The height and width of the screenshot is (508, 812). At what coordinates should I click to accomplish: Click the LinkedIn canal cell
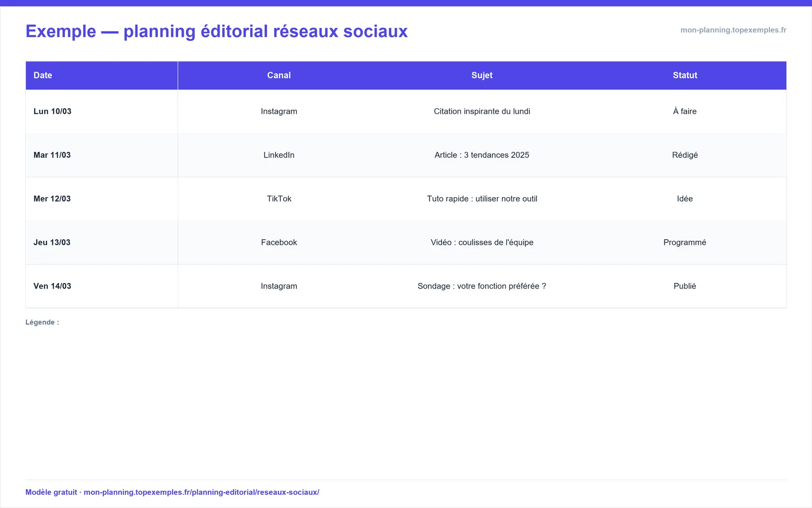(279, 155)
